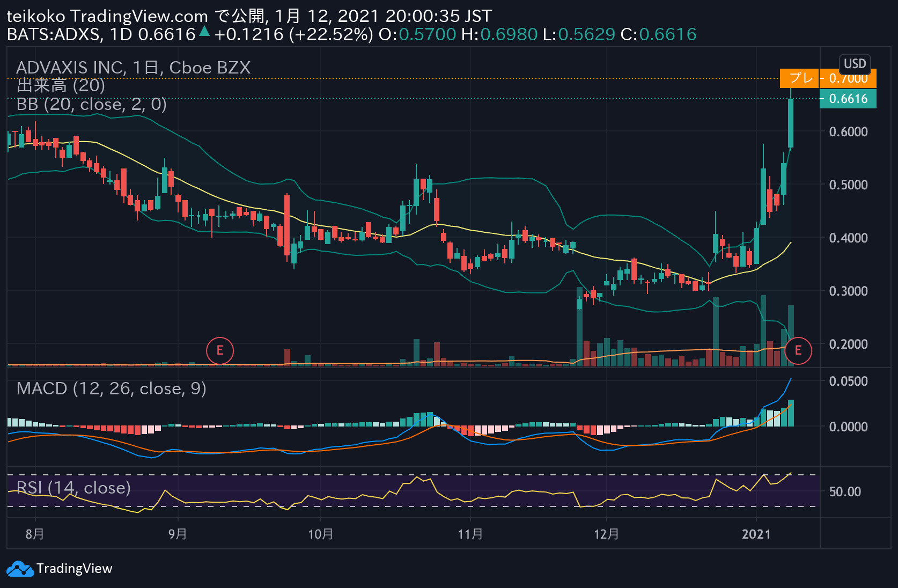Screen dimensions: 898x588
Task: Click the January 2021 earnings E marker
Action: 798,350
